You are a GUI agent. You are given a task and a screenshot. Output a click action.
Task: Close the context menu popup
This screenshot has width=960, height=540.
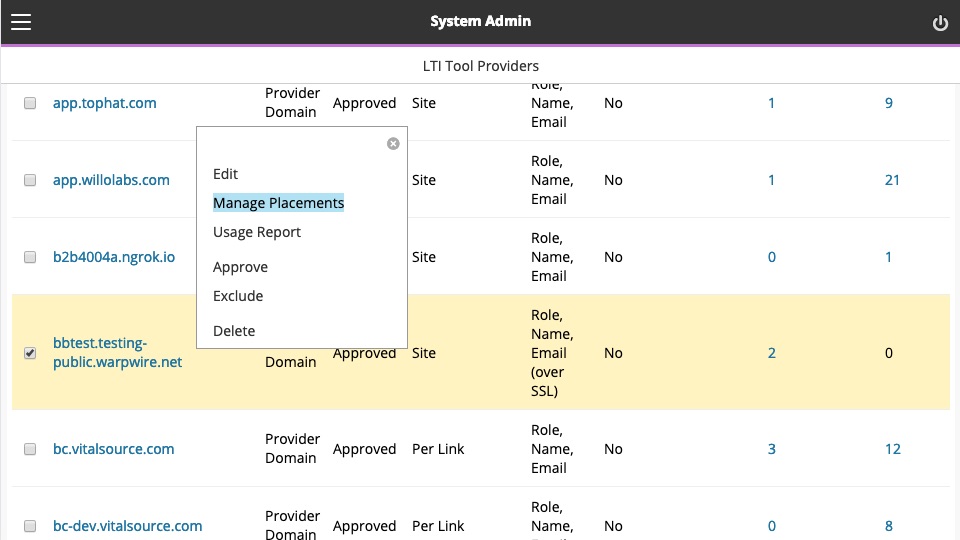(x=393, y=143)
